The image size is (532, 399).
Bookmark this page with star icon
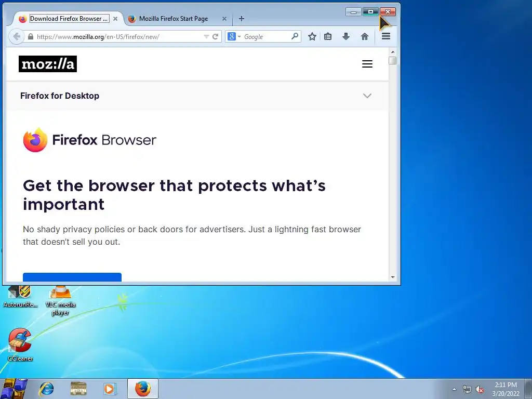pos(312,37)
